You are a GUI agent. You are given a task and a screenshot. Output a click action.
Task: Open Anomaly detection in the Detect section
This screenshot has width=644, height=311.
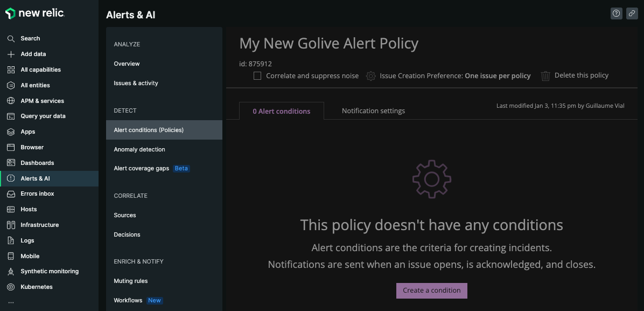click(139, 149)
